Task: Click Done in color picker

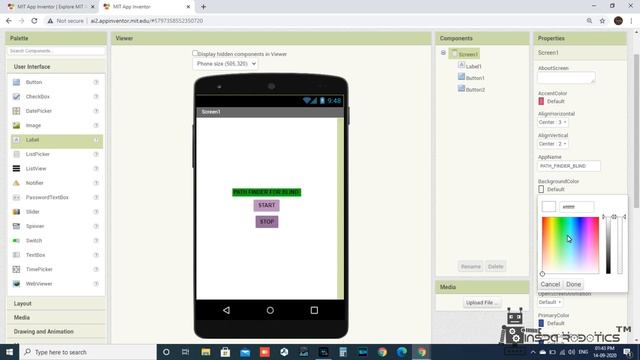Action: click(x=573, y=284)
